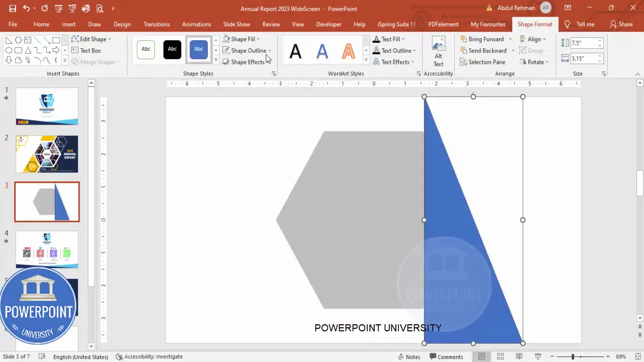Decrease shape width with down spinner

[600, 61]
